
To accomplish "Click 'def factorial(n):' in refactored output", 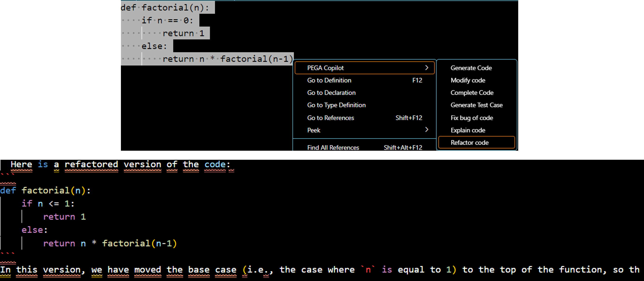I will pos(45,191).
